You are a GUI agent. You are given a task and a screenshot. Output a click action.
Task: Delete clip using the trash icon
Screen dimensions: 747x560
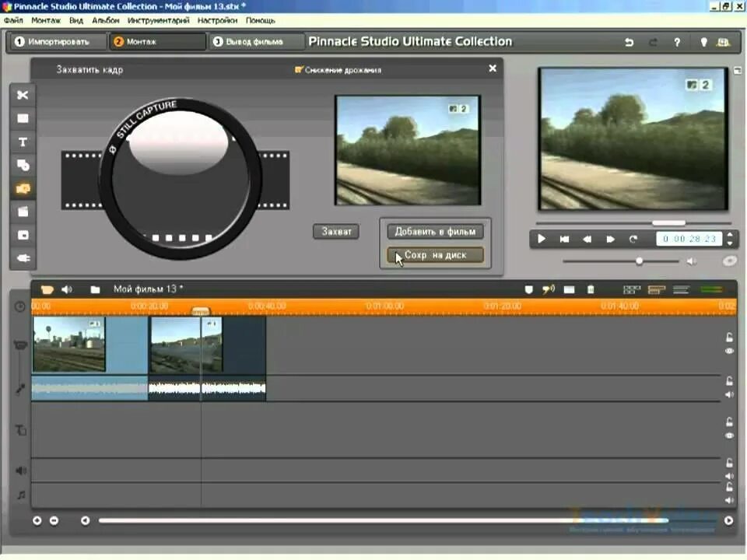coord(591,289)
